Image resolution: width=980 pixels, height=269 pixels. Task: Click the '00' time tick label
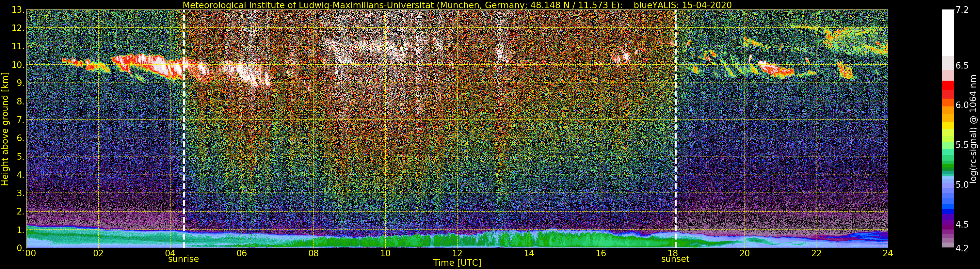pyautogui.click(x=30, y=253)
